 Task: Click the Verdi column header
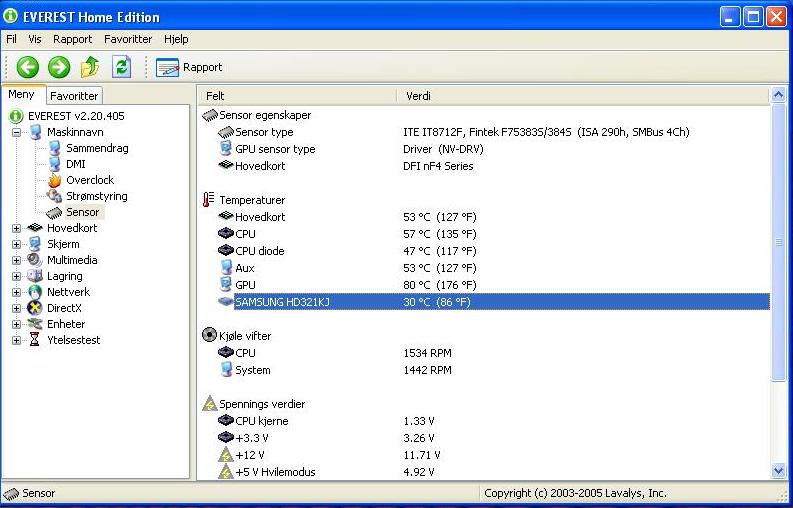coord(583,96)
